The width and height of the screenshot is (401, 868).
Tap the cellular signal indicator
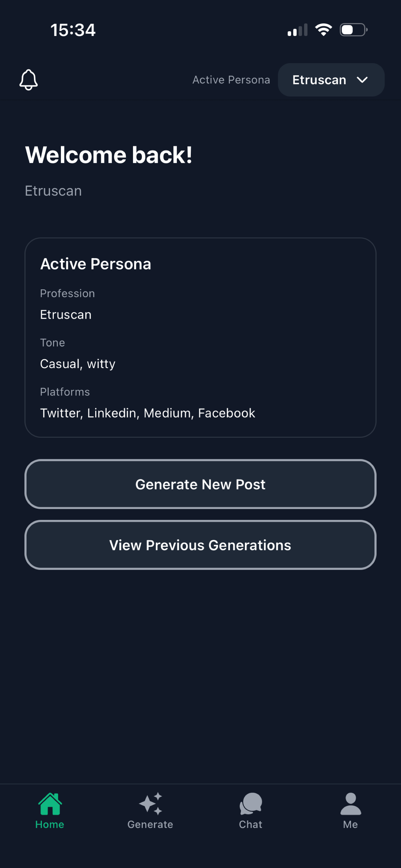click(297, 30)
